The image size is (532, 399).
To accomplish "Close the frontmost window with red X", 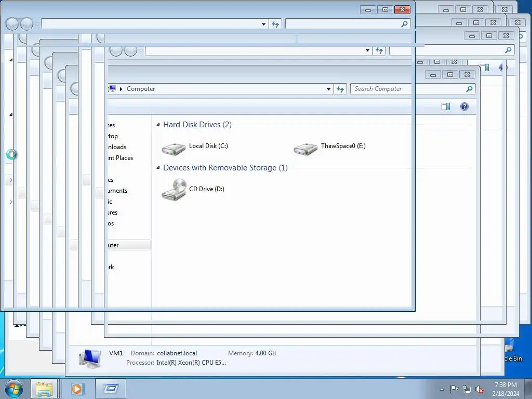I will pyautogui.click(x=402, y=10).
